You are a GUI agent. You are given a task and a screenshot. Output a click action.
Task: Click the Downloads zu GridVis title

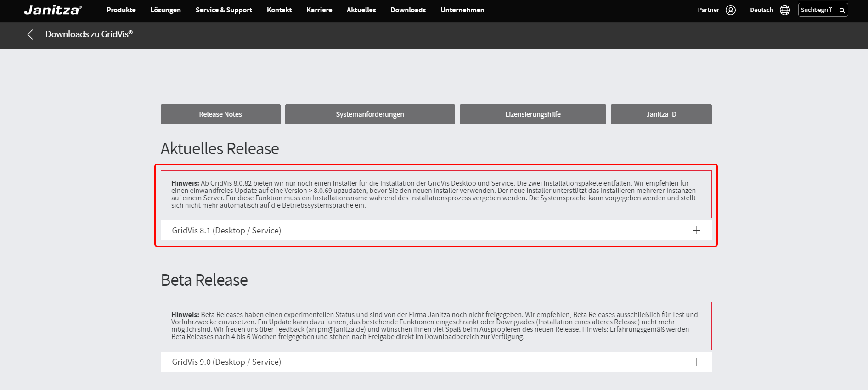pyautogui.click(x=89, y=34)
